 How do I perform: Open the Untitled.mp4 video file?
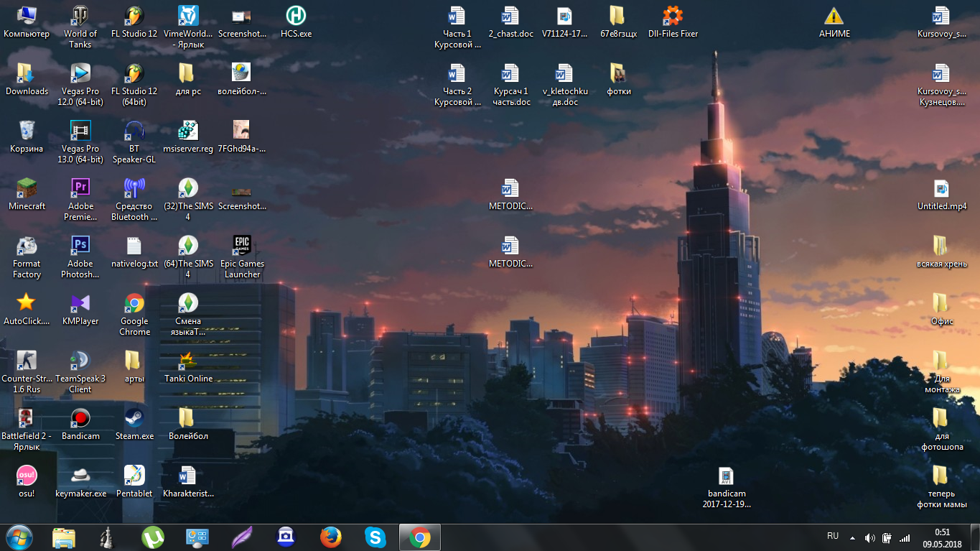click(x=942, y=194)
